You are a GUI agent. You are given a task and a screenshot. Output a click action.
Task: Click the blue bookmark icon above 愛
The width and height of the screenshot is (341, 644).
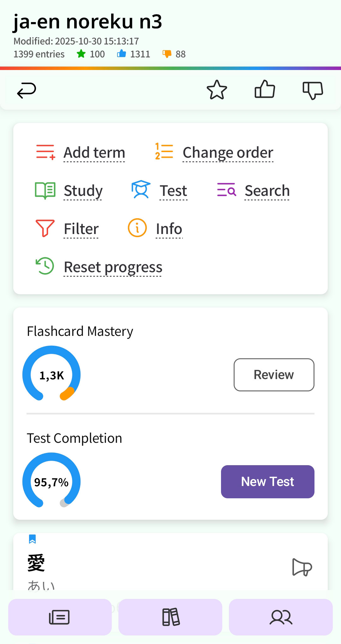tap(32, 539)
